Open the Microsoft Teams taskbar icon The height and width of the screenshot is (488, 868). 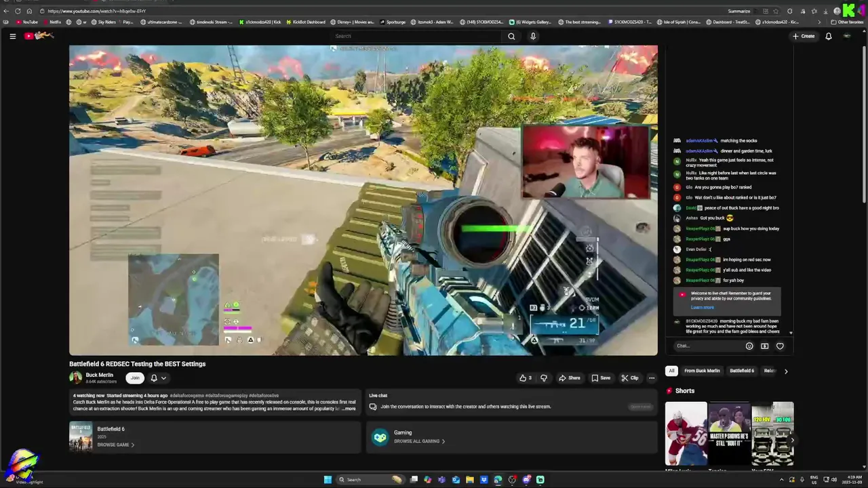[x=441, y=479]
